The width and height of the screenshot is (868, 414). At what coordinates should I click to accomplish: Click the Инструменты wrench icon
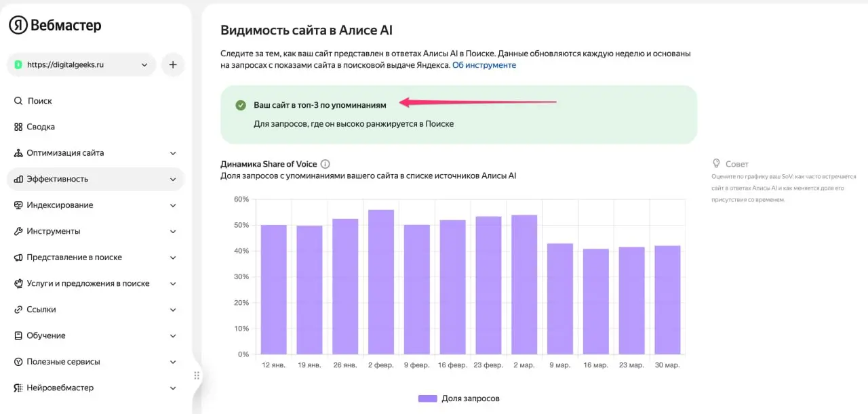click(18, 231)
